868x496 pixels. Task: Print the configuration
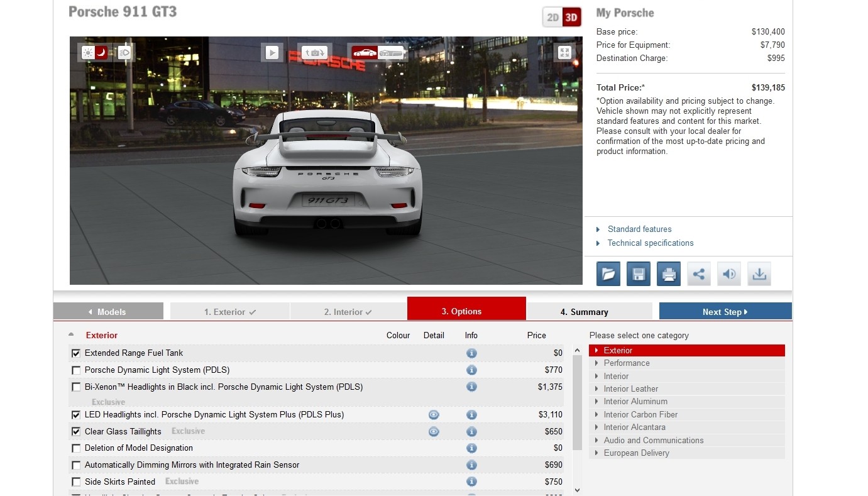pos(669,274)
